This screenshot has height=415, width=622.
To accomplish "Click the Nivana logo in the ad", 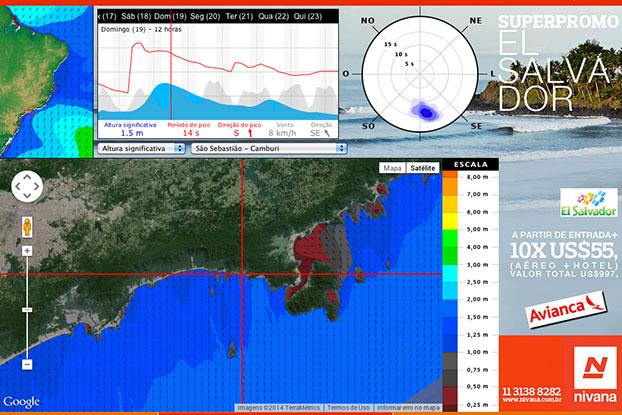I will click(x=595, y=374).
